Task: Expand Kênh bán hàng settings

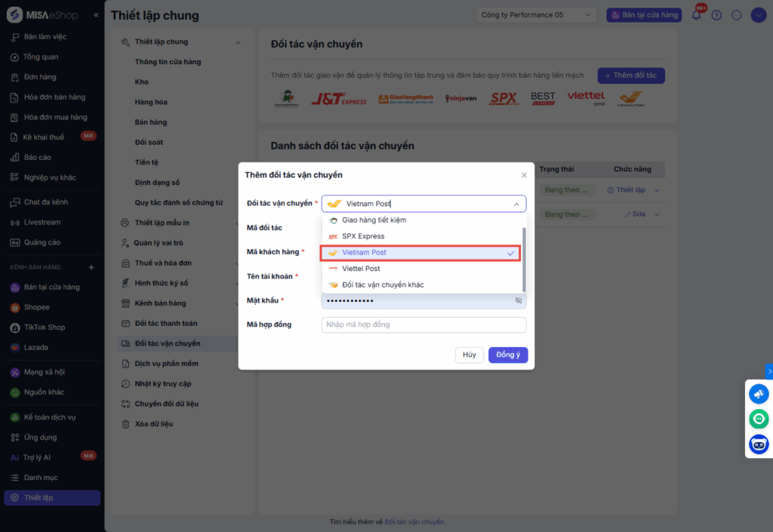Action: pos(160,303)
